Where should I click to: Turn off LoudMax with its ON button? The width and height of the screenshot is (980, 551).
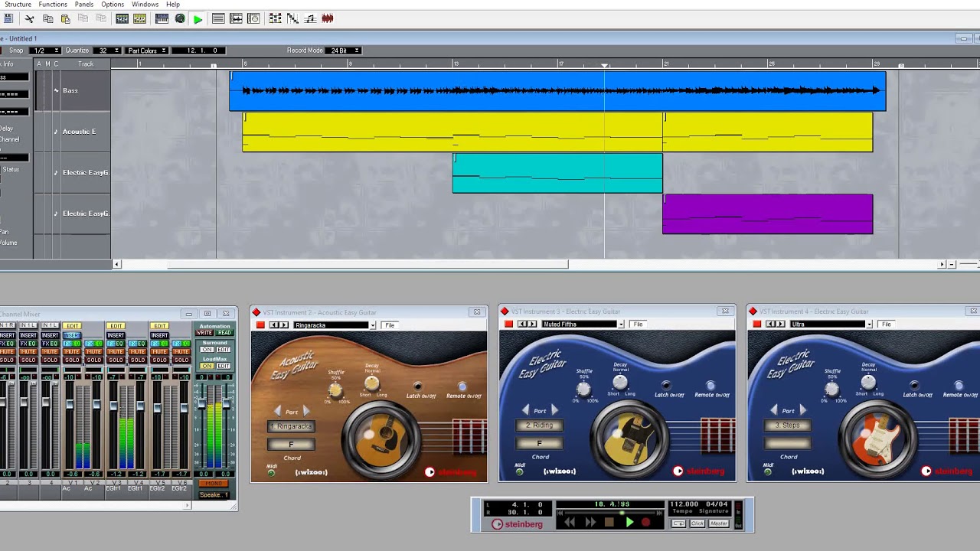pyautogui.click(x=207, y=367)
